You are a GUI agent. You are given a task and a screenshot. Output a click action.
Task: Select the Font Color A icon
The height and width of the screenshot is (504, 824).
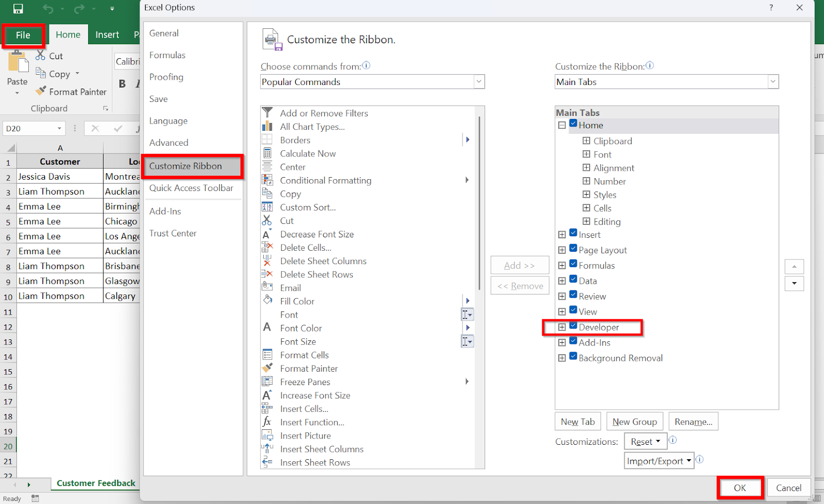[x=267, y=327]
